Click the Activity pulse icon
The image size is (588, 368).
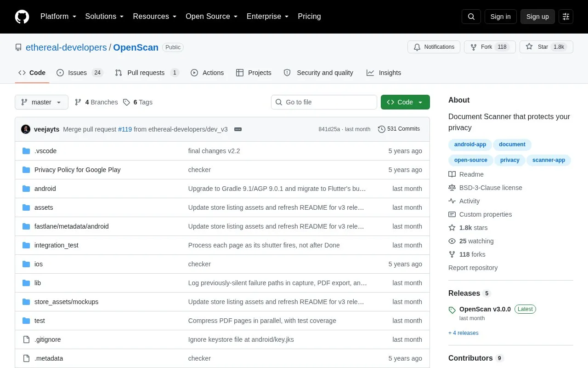(x=452, y=201)
